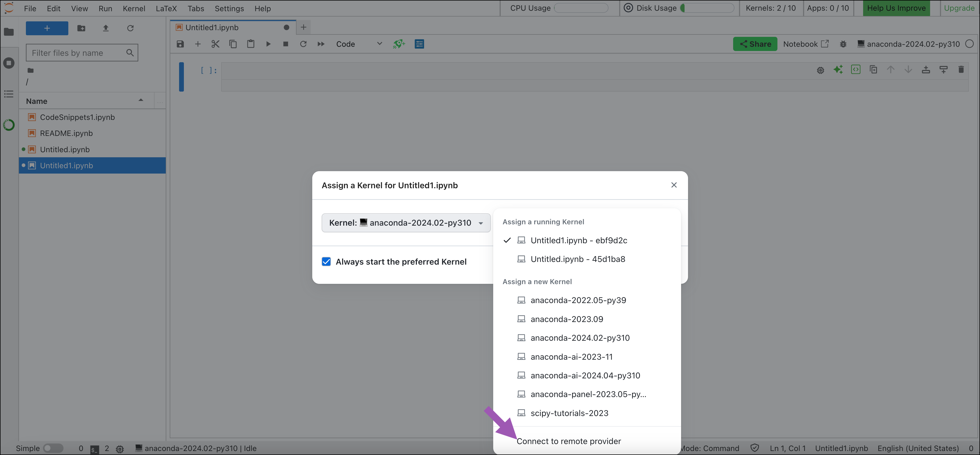Add a new tab with plus button
980x455 pixels.
point(304,28)
